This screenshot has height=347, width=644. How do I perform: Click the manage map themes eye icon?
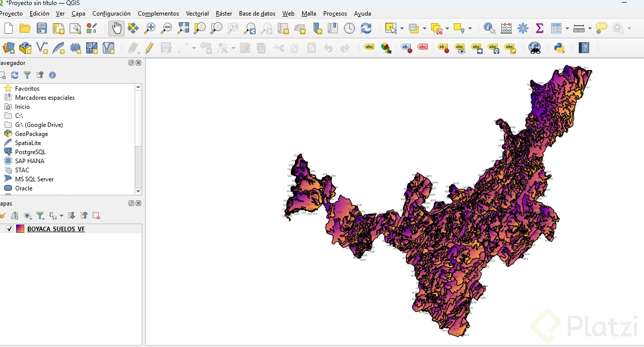27,216
